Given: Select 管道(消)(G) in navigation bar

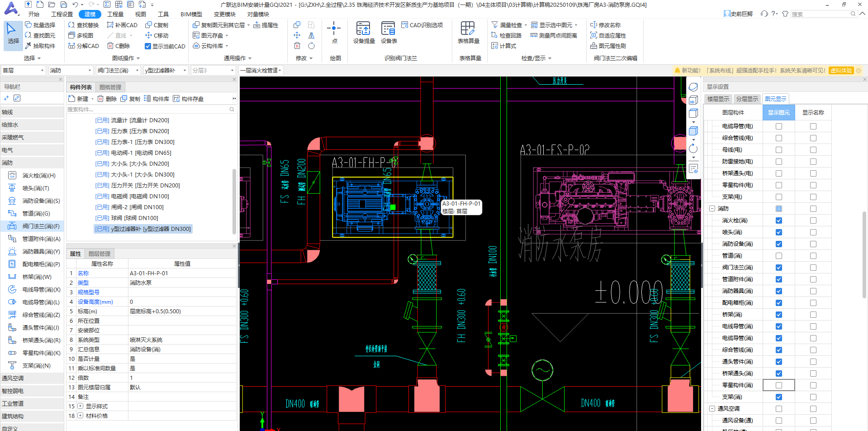Looking at the screenshot, I should pyautogui.click(x=33, y=213).
